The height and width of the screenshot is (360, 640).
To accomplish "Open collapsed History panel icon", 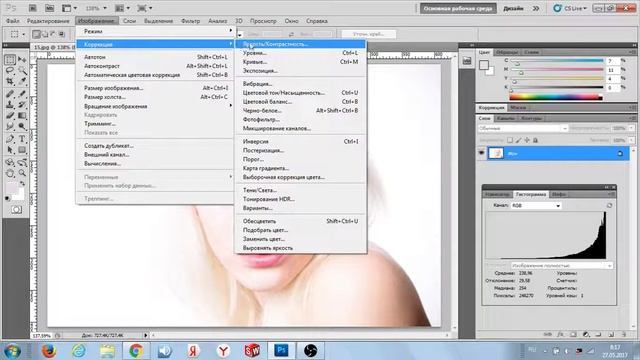I will (x=467, y=61).
